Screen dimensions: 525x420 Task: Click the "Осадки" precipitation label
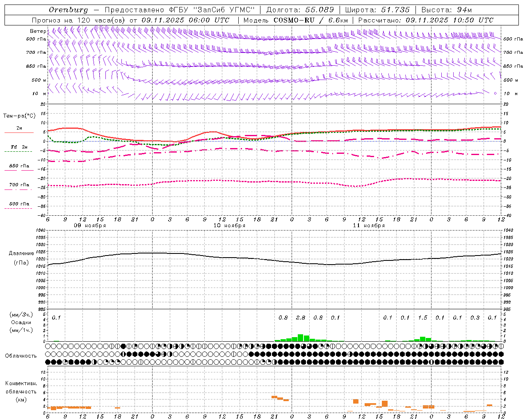tap(21, 322)
